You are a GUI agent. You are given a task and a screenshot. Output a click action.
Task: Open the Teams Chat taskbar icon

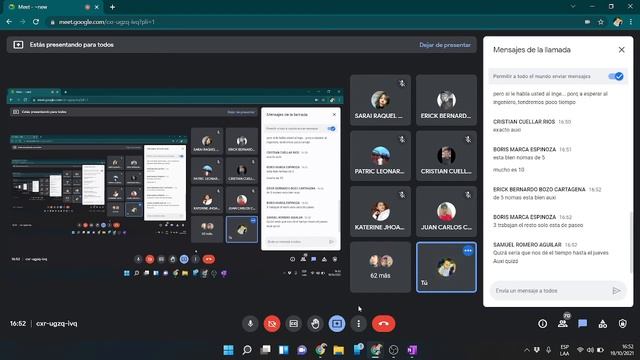(302, 350)
